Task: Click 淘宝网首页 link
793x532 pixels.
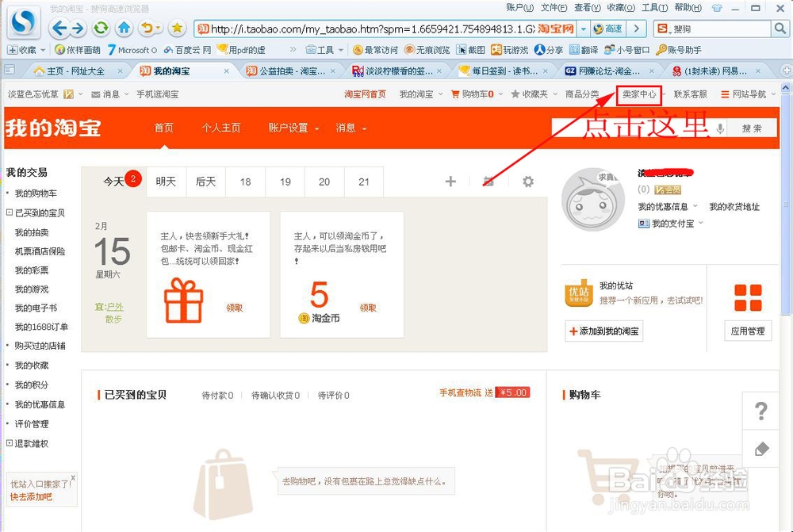Action: 365,94
